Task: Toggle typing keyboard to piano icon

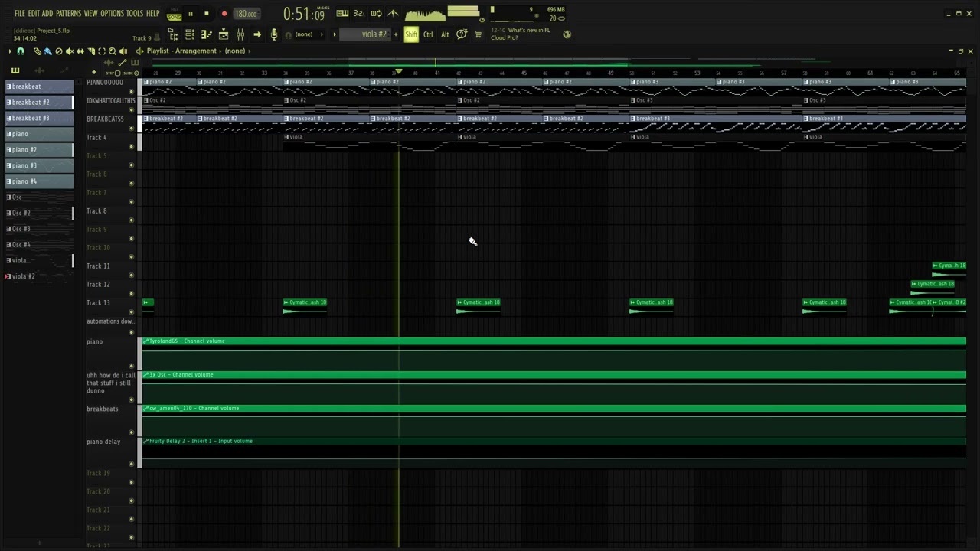Action: coord(342,13)
